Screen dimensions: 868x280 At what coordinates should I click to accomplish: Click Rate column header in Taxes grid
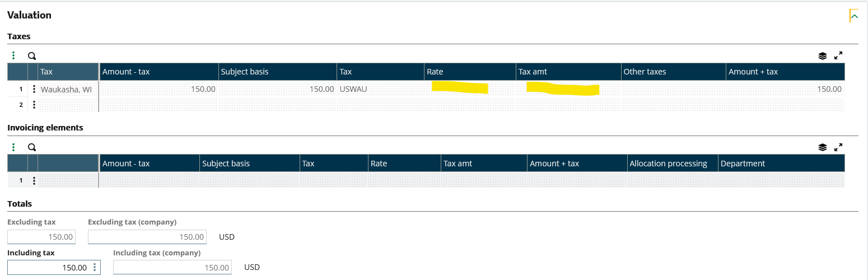click(x=469, y=72)
